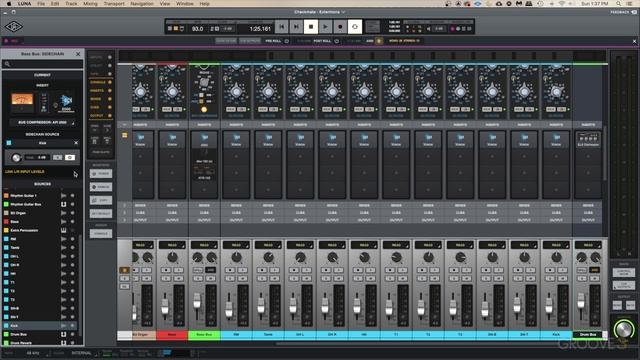Click the stop button in the transport
Image resolution: width=640 pixels, height=360 pixels.
(x=311, y=27)
